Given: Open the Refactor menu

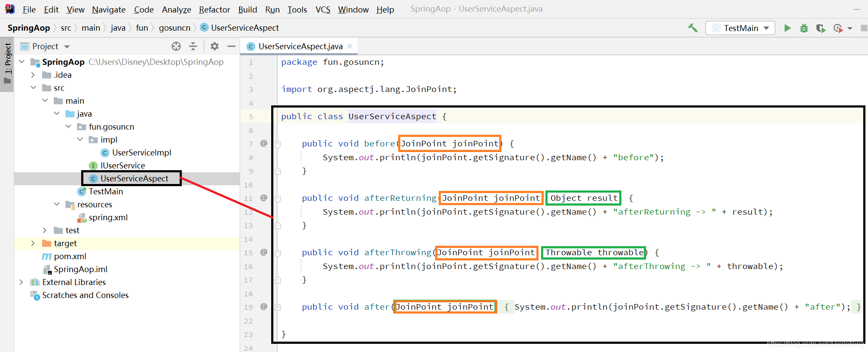Looking at the screenshot, I should coord(214,10).
